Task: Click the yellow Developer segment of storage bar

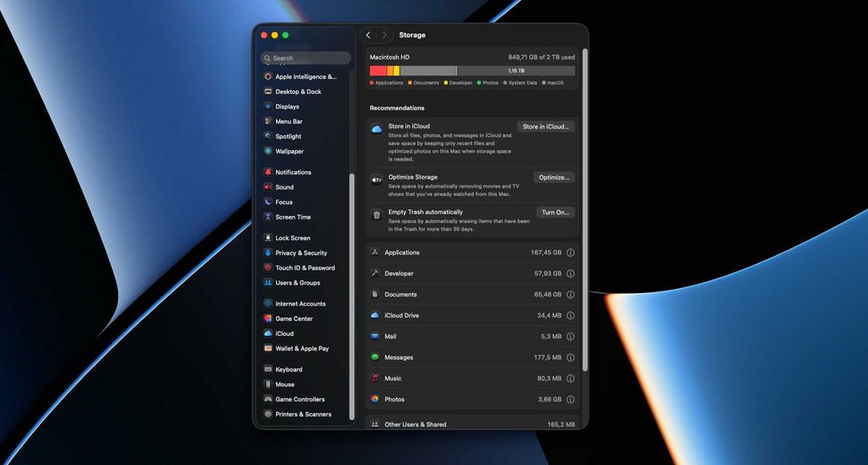Action: [397, 71]
